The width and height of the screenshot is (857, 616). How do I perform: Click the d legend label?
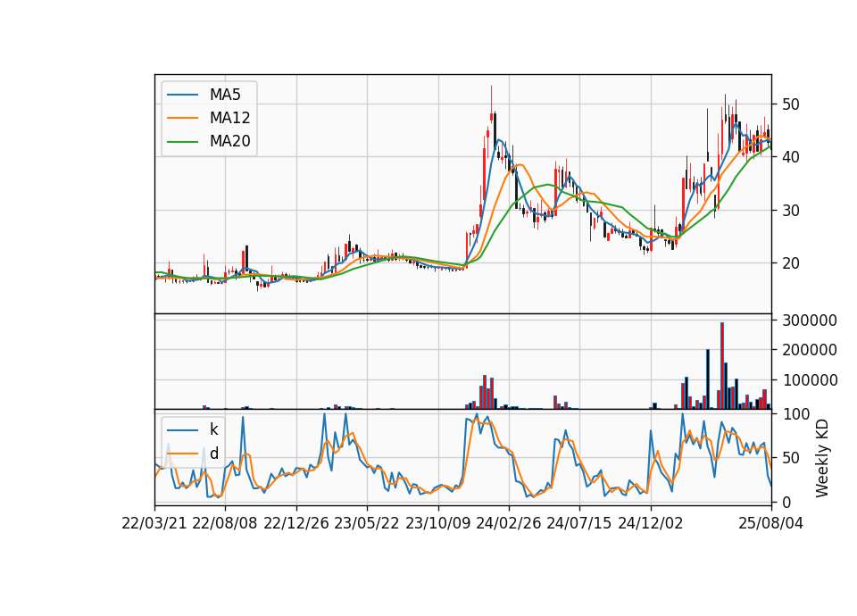click(214, 454)
